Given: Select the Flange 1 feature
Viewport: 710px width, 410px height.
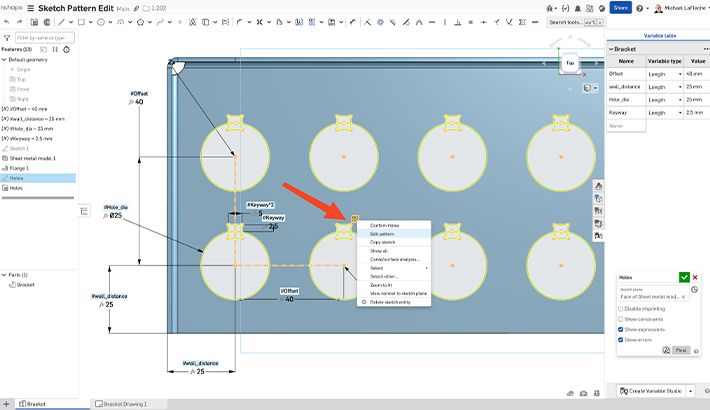Looking at the screenshot, I should pos(19,168).
